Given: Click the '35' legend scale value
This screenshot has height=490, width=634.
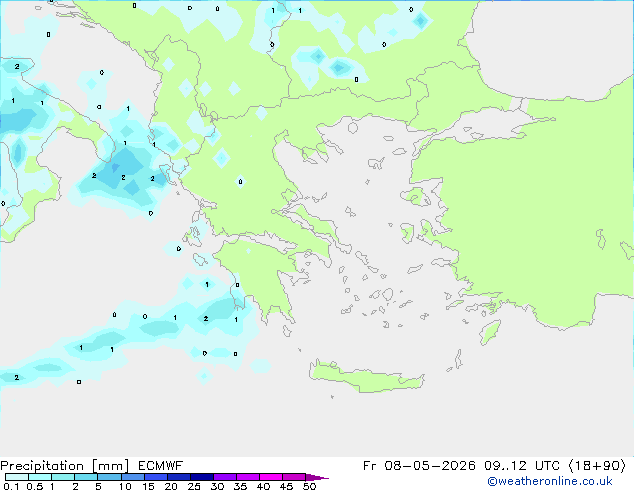Looking at the screenshot, I should click(240, 486).
